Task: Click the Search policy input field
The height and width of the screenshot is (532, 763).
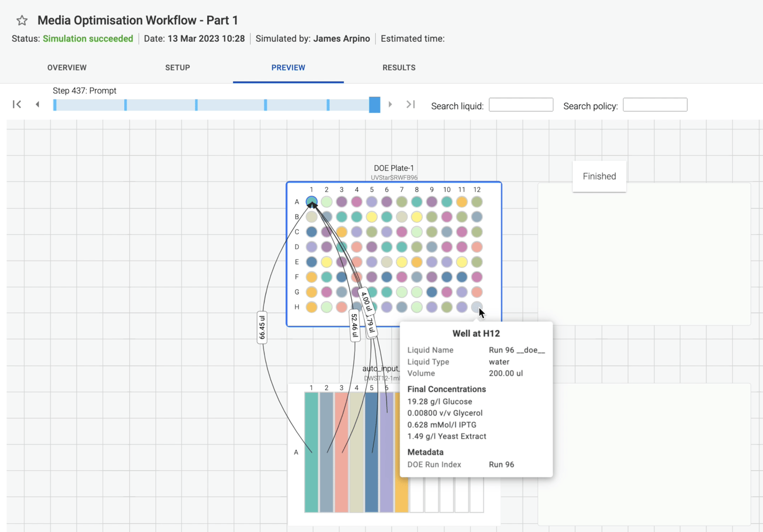Action: [655, 104]
